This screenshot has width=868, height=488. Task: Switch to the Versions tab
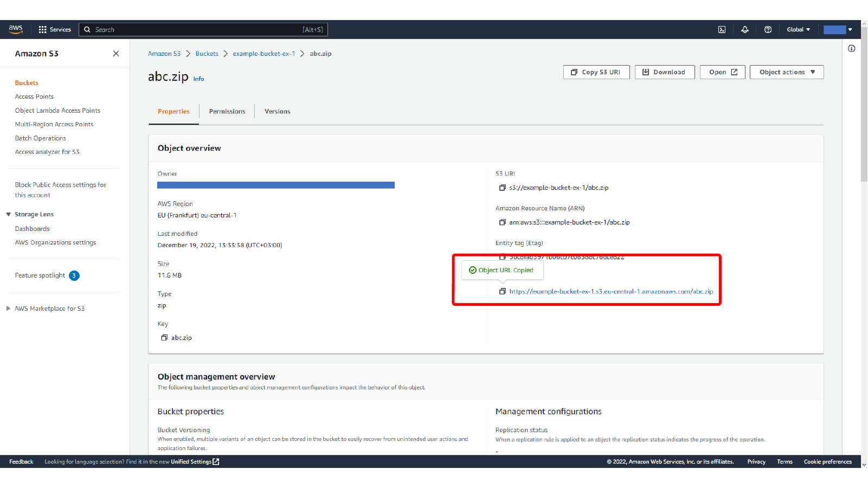(x=278, y=112)
